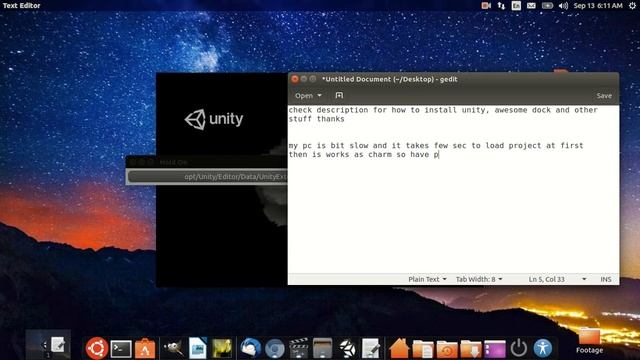The image size is (640, 360).
Task: Click the Open button in gedit
Action: tap(304, 96)
